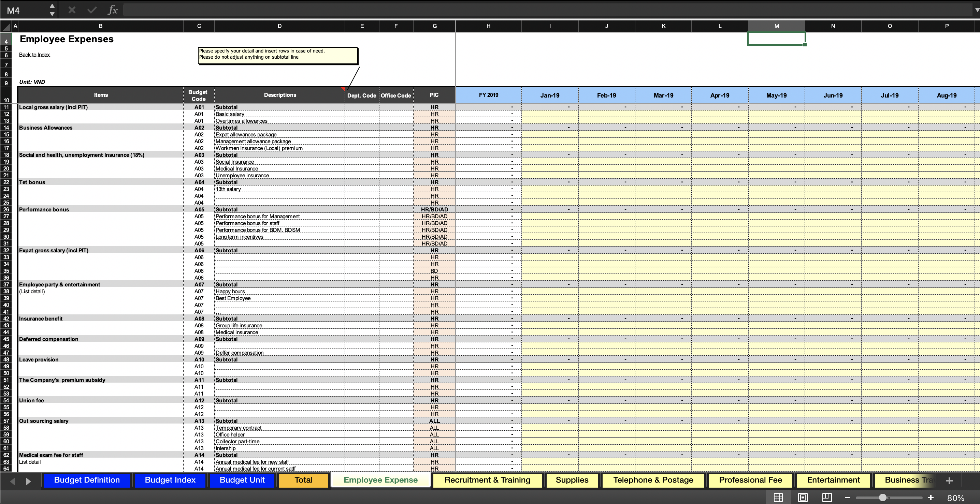This screenshot has height=504, width=980.
Task: Click the Social Insurance description cell
Action: pyautogui.click(x=279, y=162)
